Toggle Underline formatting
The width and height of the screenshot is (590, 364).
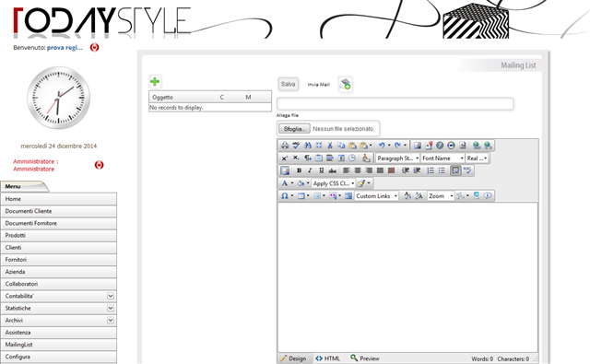click(x=322, y=170)
